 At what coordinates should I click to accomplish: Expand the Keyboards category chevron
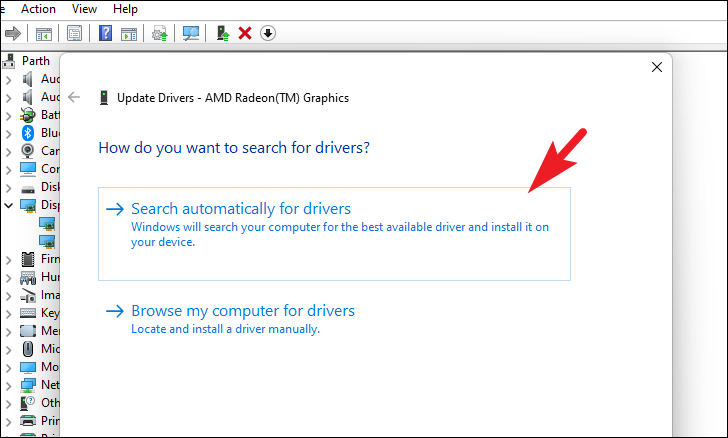pyautogui.click(x=8, y=314)
